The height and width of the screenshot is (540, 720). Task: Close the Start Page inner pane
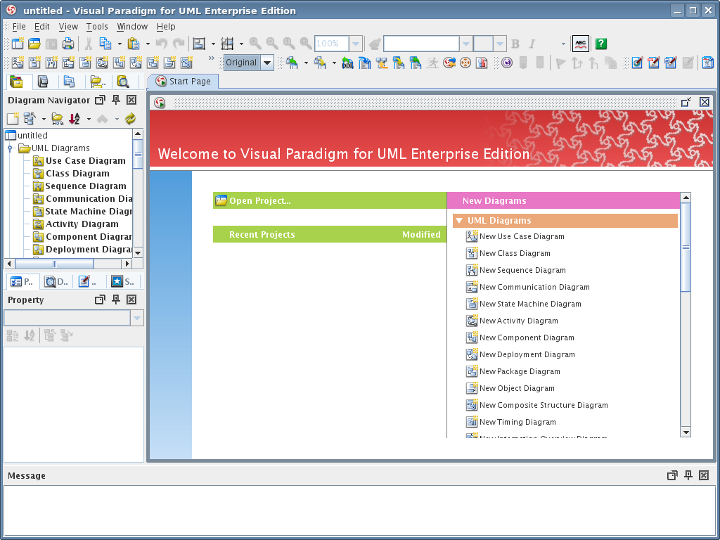(704, 102)
